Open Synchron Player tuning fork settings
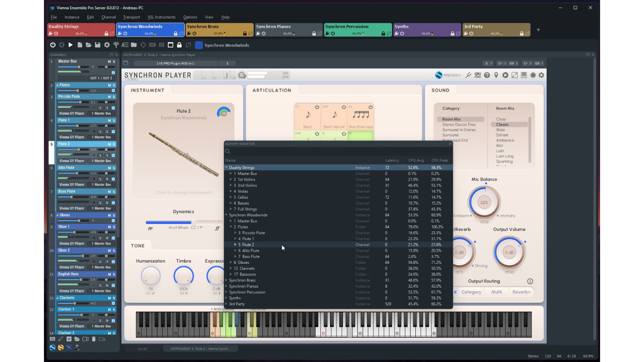The image size is (644, 362). pyautogui.click(x=469, y=75)
